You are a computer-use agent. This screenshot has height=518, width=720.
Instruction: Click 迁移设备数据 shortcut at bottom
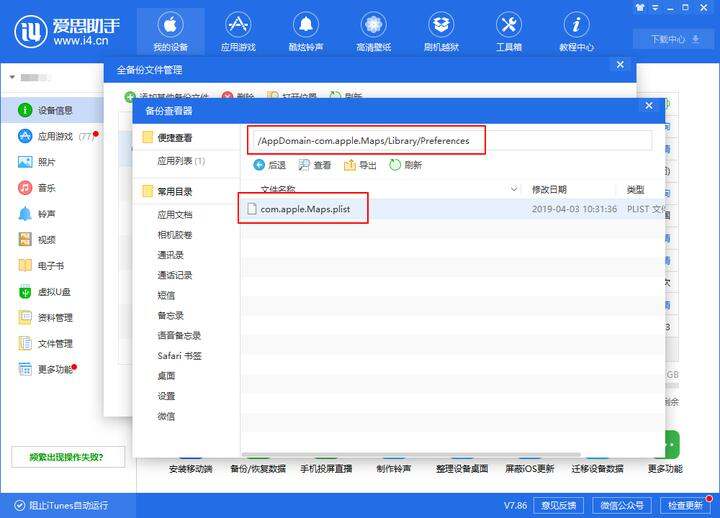(597, 468)
